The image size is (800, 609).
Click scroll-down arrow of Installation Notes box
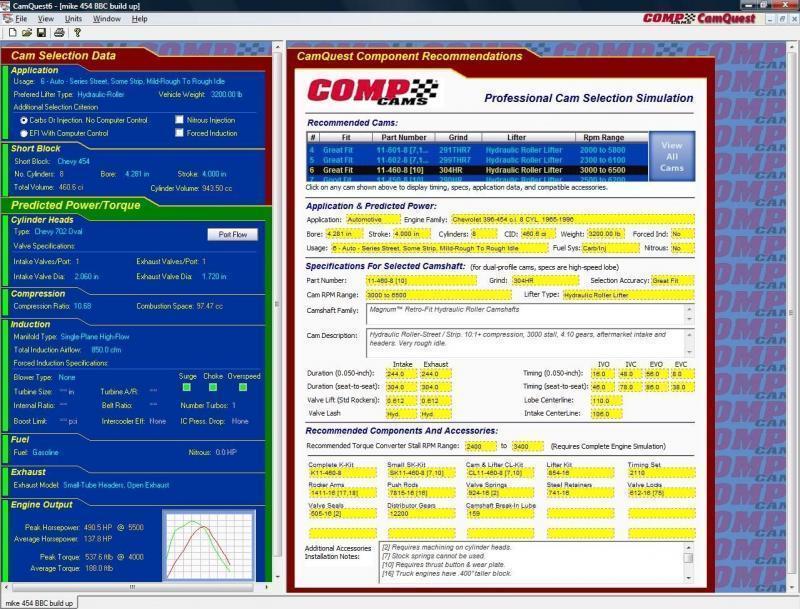[689, 578]
